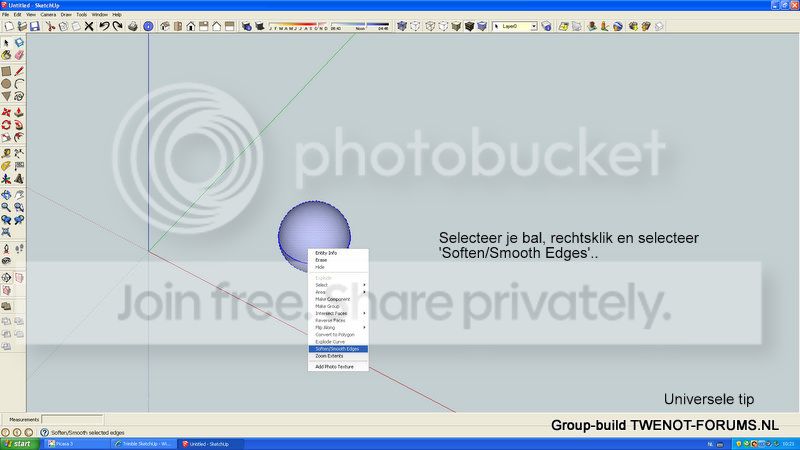This screenshot has height=450, width=800.
Task: Select the Rectangle drawing tool
Action: pos(6,71)
